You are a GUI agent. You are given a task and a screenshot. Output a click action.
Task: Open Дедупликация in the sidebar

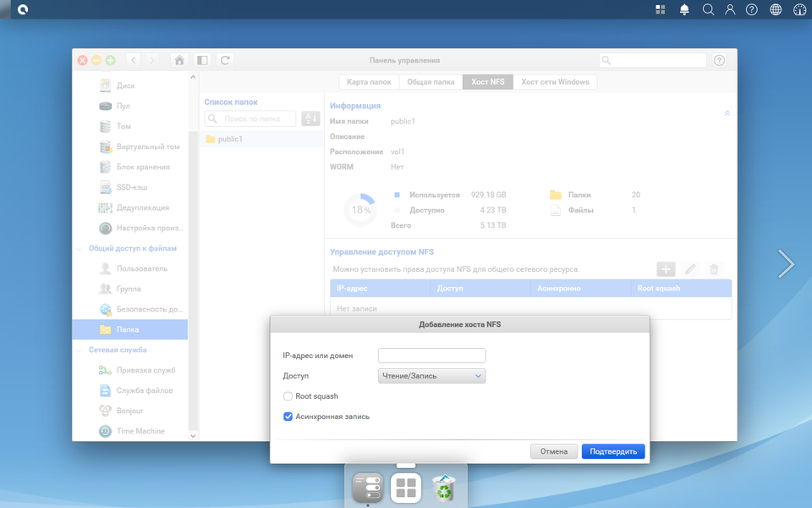point(130,207)
